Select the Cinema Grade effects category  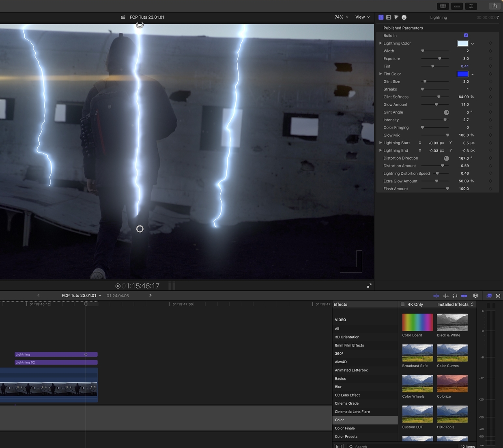point(346,403)
